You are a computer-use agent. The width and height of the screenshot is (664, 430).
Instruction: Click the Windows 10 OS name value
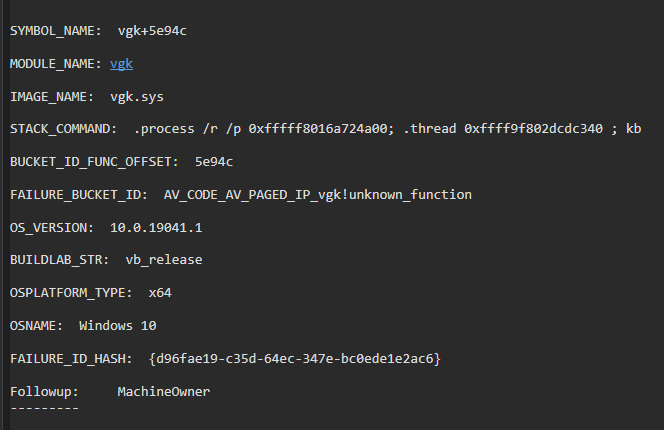coord(117,326)
